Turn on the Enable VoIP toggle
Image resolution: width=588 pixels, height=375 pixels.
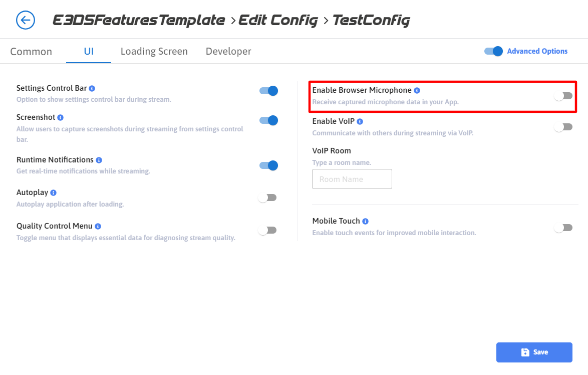click(563, 127)
